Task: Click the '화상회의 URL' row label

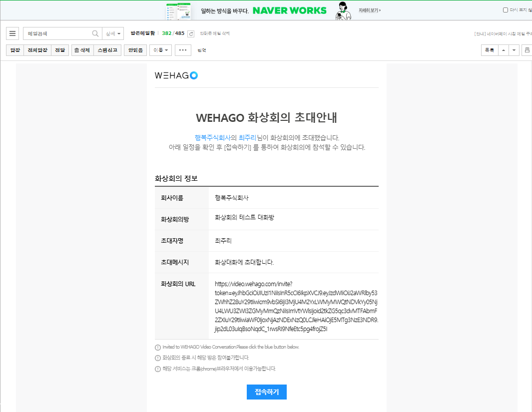Action: 178,284
